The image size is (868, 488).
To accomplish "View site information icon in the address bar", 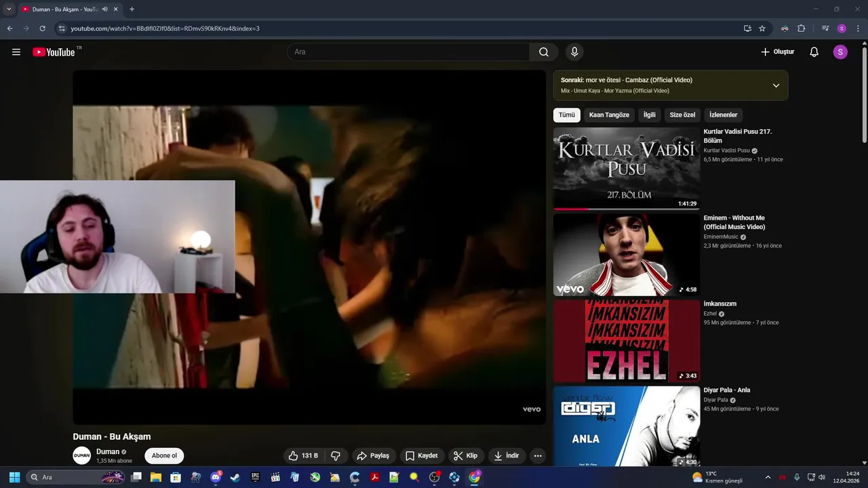I will [61, 28].
